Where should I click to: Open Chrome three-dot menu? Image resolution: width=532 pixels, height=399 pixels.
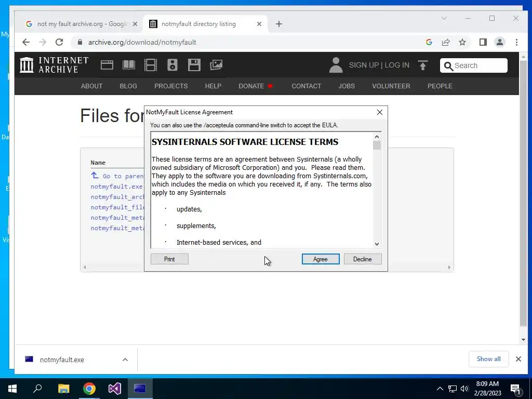(516, 42)
